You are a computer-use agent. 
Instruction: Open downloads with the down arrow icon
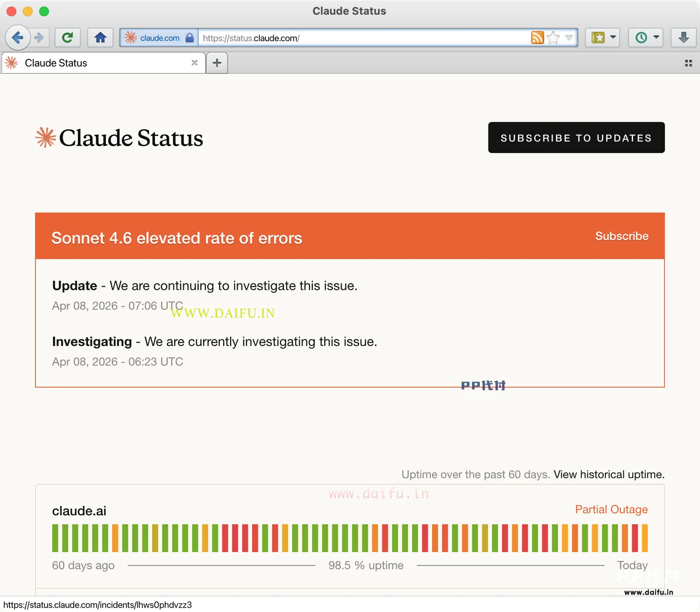tap(684, 37)
